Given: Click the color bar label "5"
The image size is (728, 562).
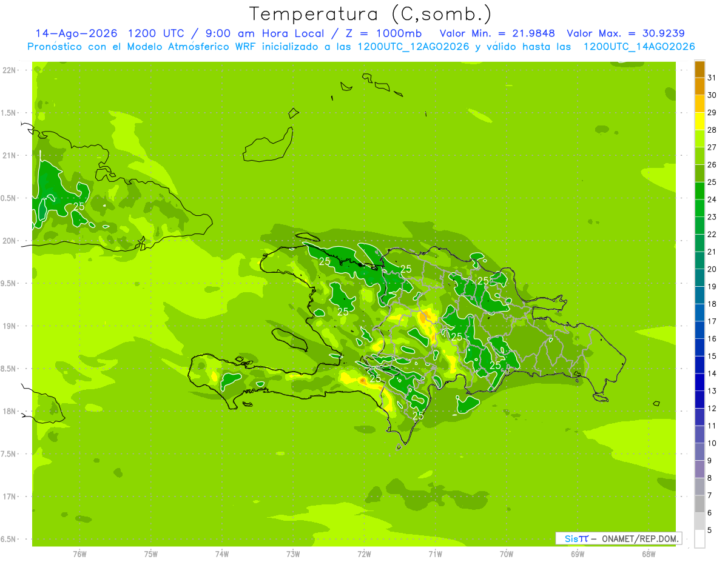Looking at the screenshot, I should (x=710, y=530).
